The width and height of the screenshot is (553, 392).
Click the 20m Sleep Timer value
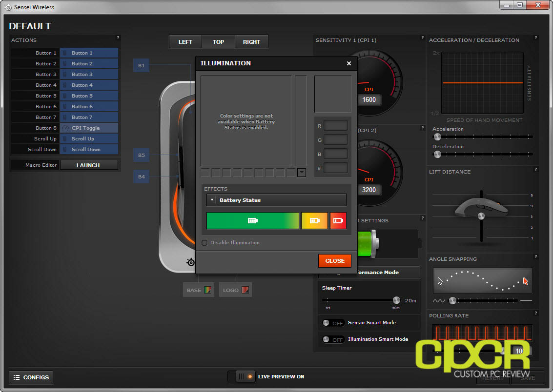[410, 300]
